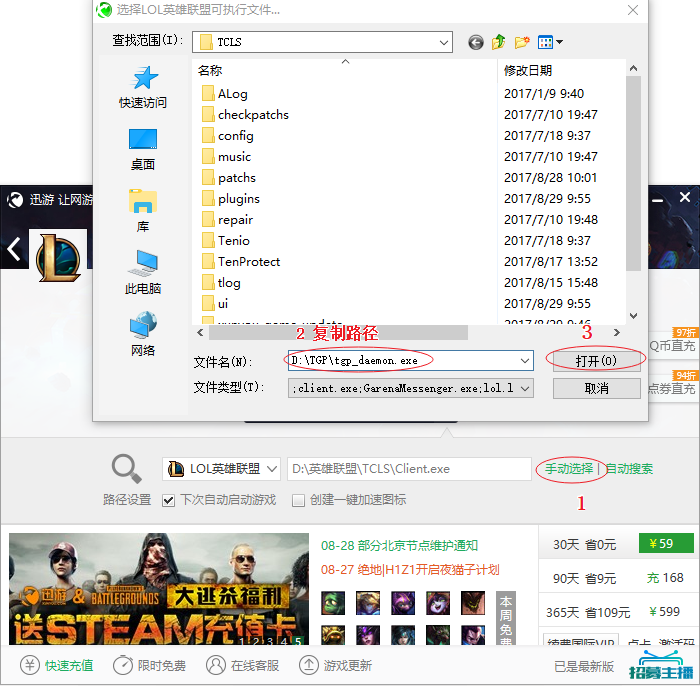Click the 打开(O) open button
Screen dimensions: 700x686
[596, 361]
